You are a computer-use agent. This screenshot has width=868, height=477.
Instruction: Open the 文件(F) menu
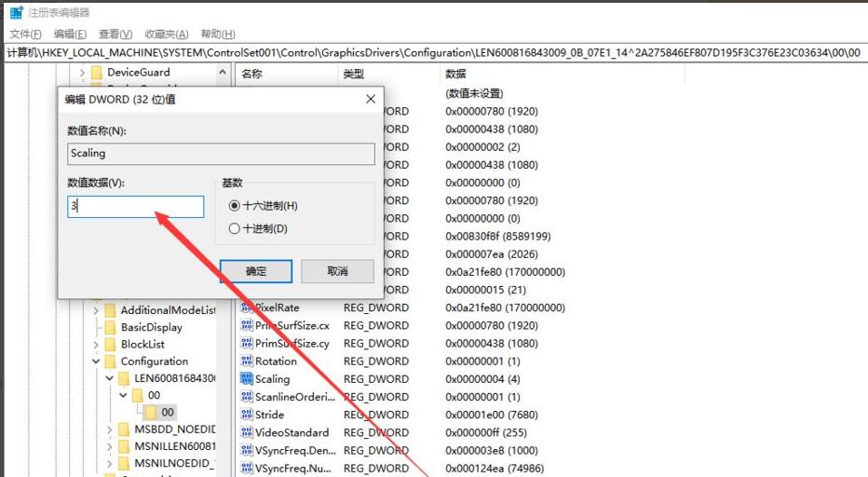pos(26,34)
